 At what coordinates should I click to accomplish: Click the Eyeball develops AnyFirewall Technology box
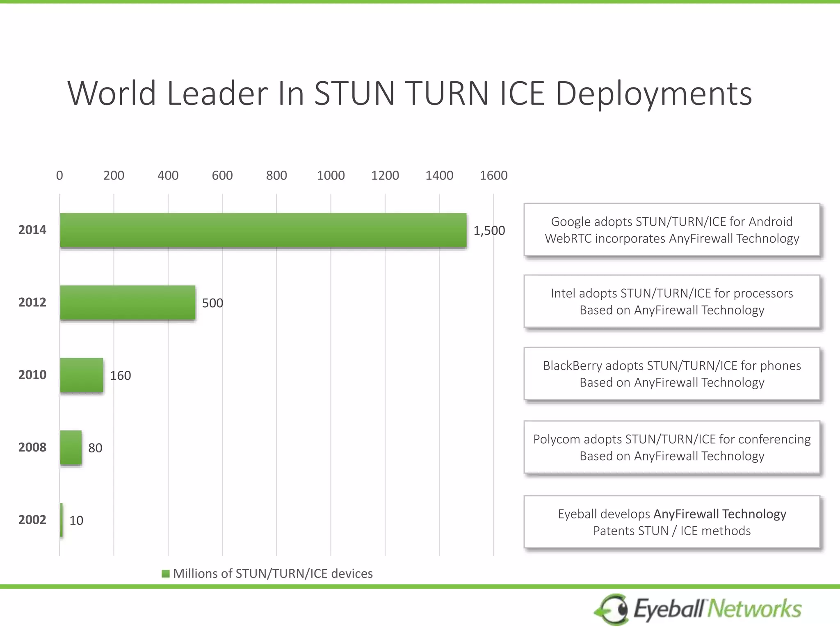click(672, 522)
